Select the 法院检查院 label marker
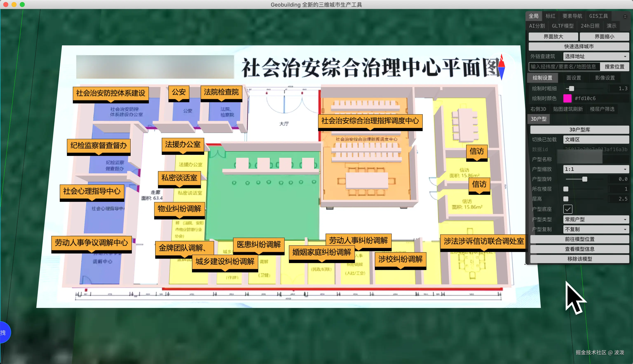The width and height of the screenshot is (633, 364). pyautogui.click(x=221, y=92)
